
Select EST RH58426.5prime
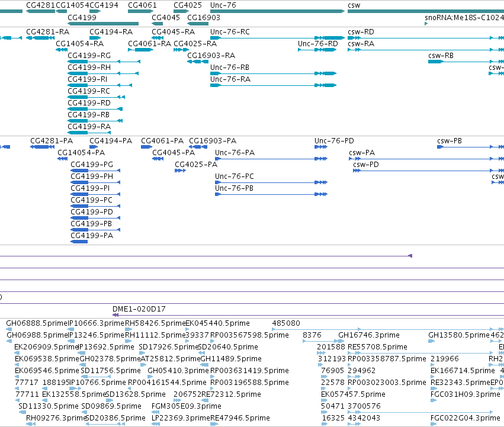tap(156, 323)
